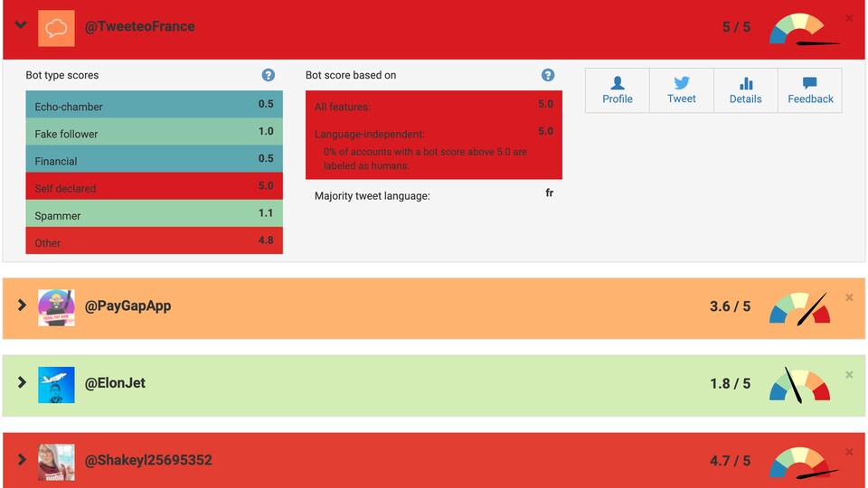Viewport: 868px width, 488px height.
Task: Click the @Shakeyl25695352 account handle
Action: [x=147, y=460]
